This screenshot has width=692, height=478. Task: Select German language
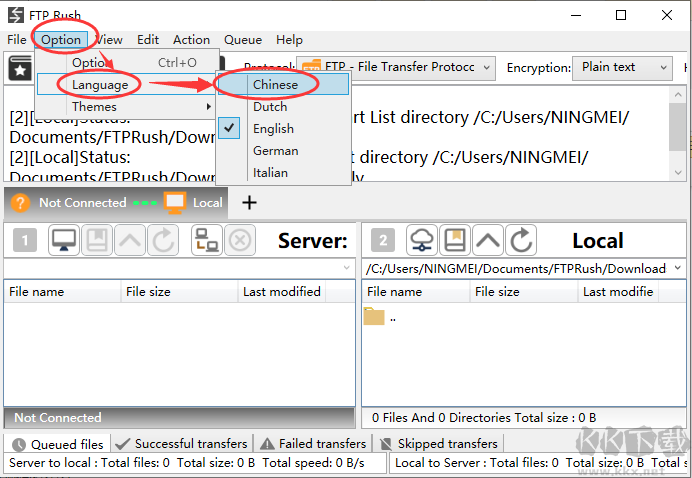point(283,151)
